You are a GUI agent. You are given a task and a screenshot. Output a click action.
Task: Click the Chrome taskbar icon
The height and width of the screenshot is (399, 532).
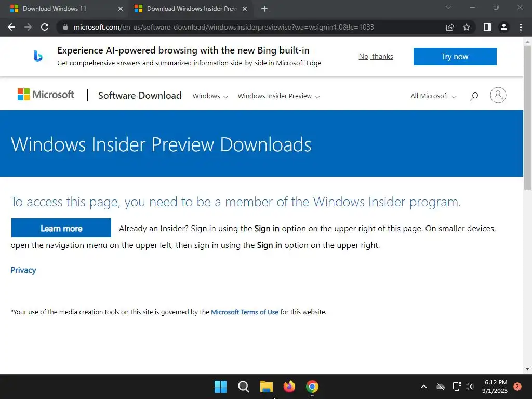coord(312,387)
